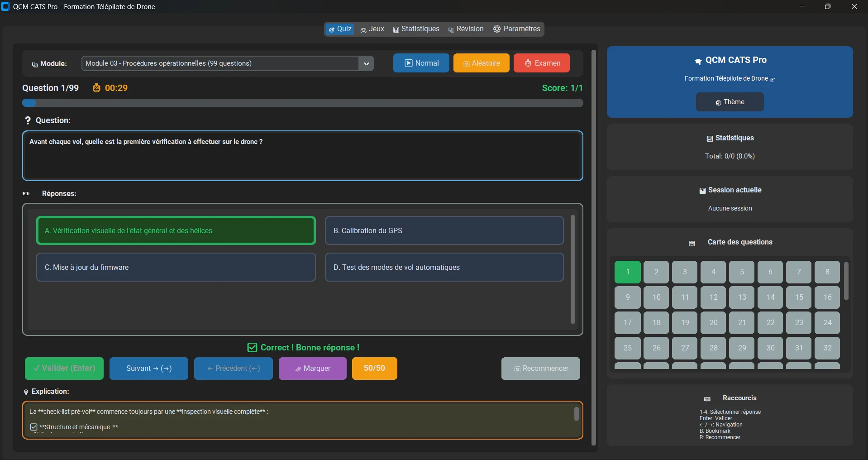Screen dimensions: 868x460
Task: Pick answer D Test des modes automatiques
Action: point(444,268)
